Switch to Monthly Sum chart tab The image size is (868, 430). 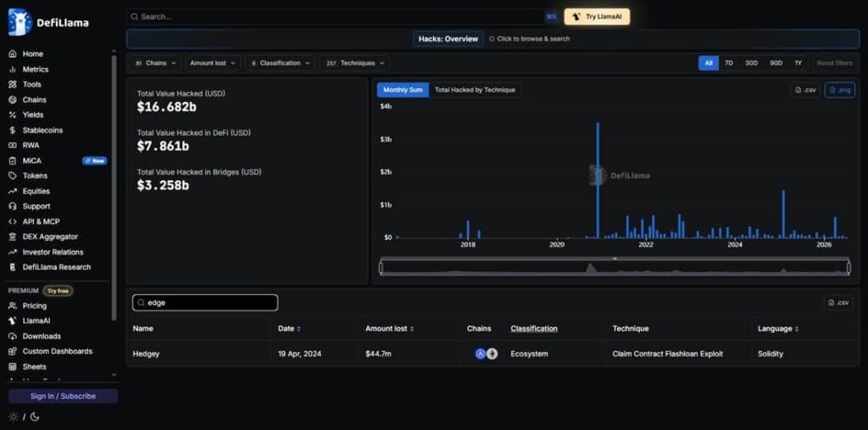pyautogui.click(x=403, y=90)
